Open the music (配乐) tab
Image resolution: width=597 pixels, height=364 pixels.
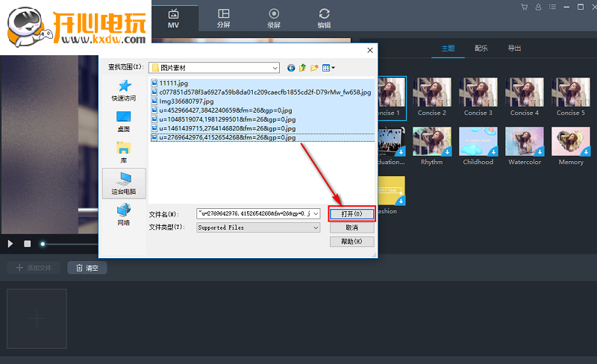[x=481, y=48]
